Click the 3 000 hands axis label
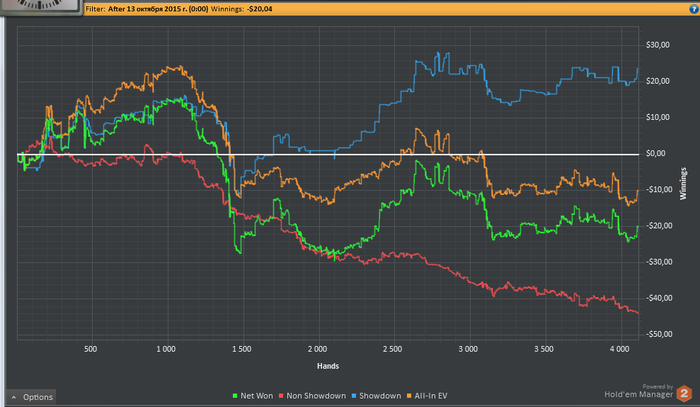This screenshot has width=700, height=407. coord(468,349)
